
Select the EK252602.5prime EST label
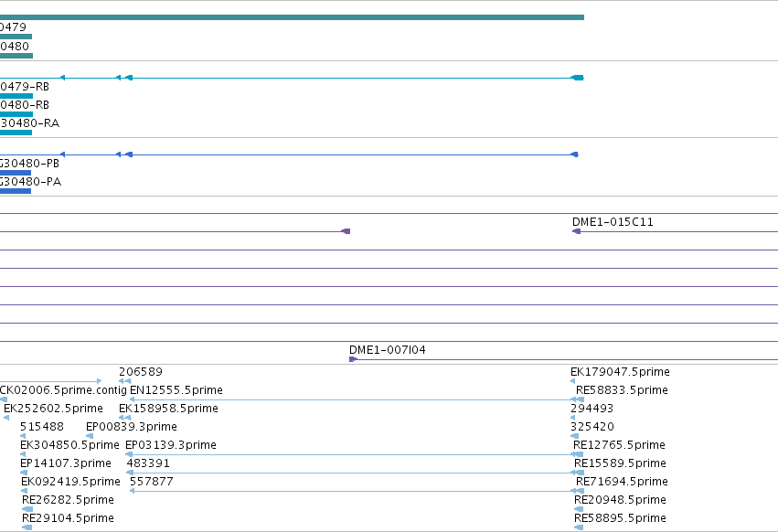coord(53,409)
